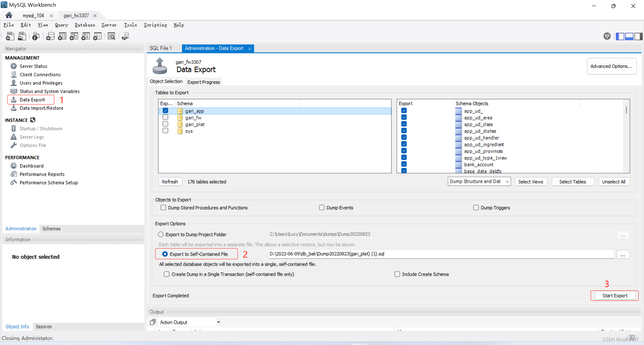Screen dimensions: 644x345
Task: Toggle the bottom output panel icon
Action: pyautogui.click(x=629, y=36)
